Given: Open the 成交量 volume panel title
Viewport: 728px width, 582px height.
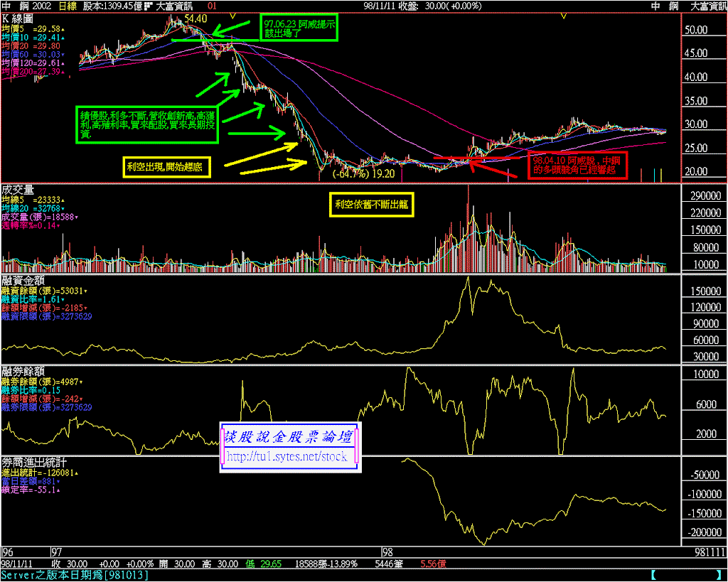Looking at the screenshot, I should [18, 189].
